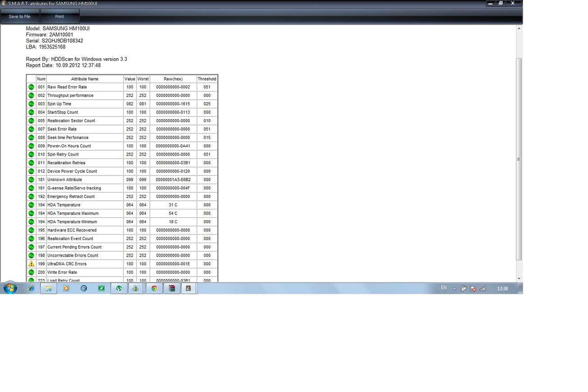
Task: Click the Worst column header
Action: [x=143, y=79]
